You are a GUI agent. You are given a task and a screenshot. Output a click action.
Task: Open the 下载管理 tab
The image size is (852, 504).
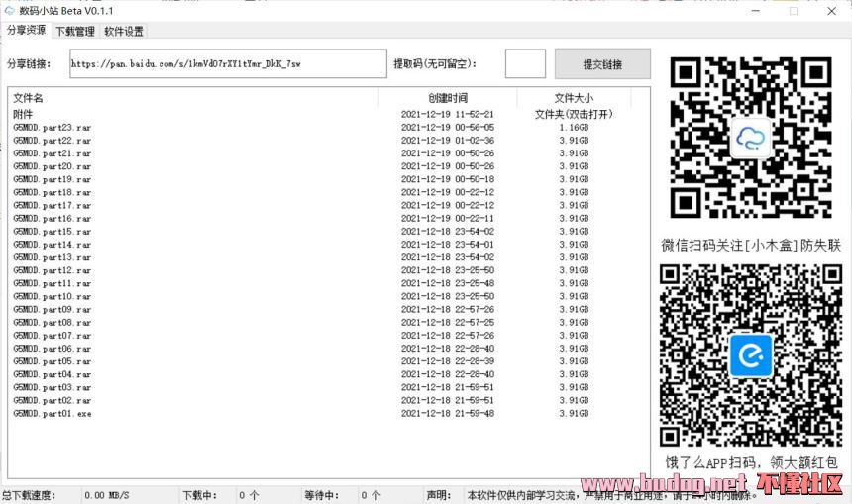point(75,31)
